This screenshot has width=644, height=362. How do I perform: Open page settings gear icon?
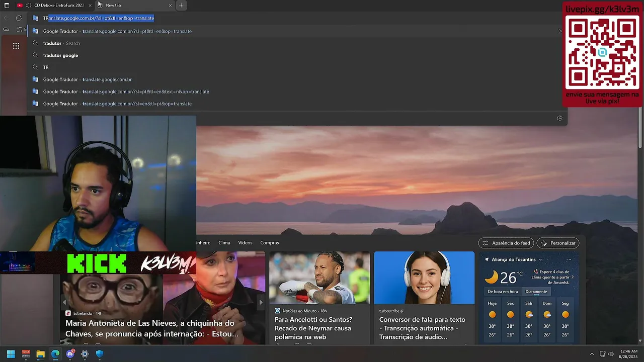[559, 119]
